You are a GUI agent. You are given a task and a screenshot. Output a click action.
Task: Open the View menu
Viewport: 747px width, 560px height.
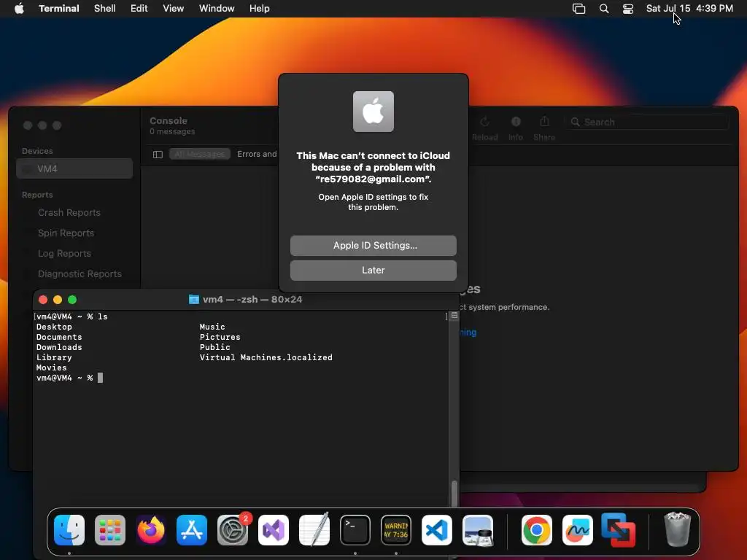pos(173,9)
